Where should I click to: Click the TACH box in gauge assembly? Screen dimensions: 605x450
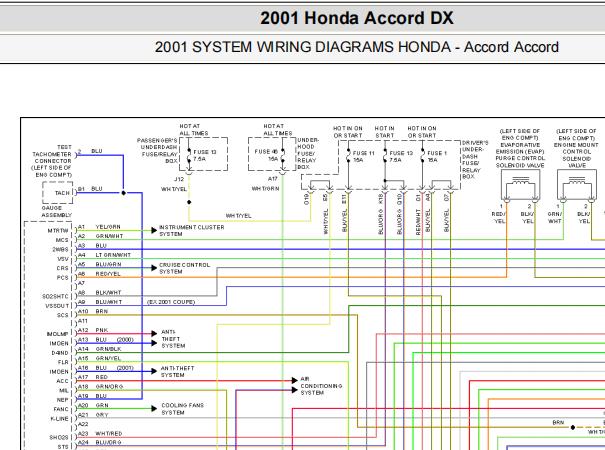point(58,193)
